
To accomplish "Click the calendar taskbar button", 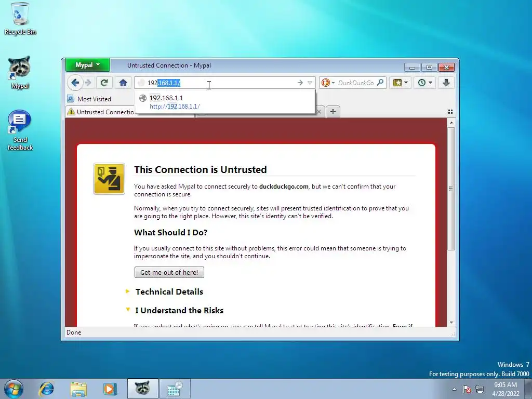I will (x=175, y=389).
